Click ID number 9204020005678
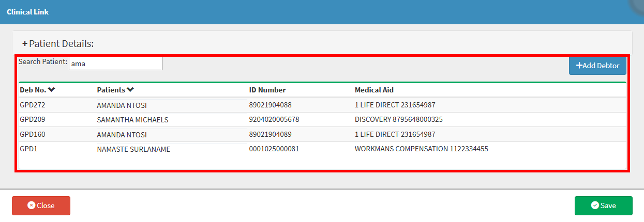The width and height of the screenshot is (644, 222). [274, 120]
